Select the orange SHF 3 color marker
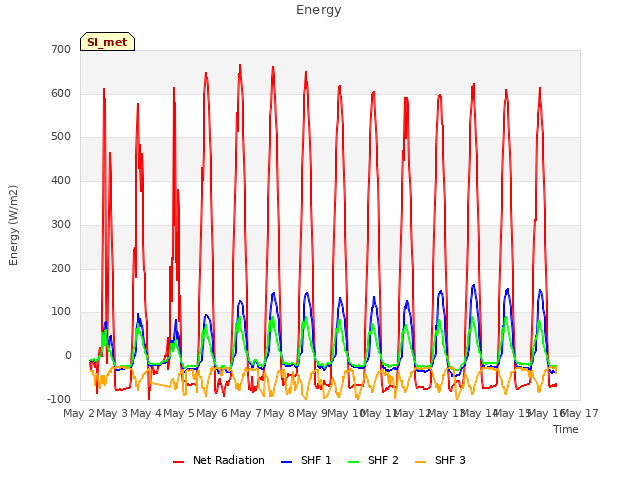 click(x=420, y=462)
